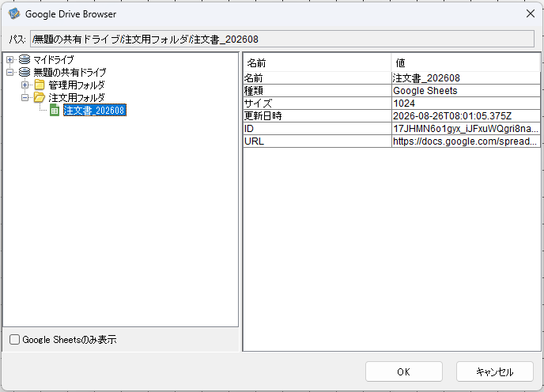Viewport: 544px width, 392px height.
Task: Select 管理用フォルダ in the tree
Action: [77, 85]
